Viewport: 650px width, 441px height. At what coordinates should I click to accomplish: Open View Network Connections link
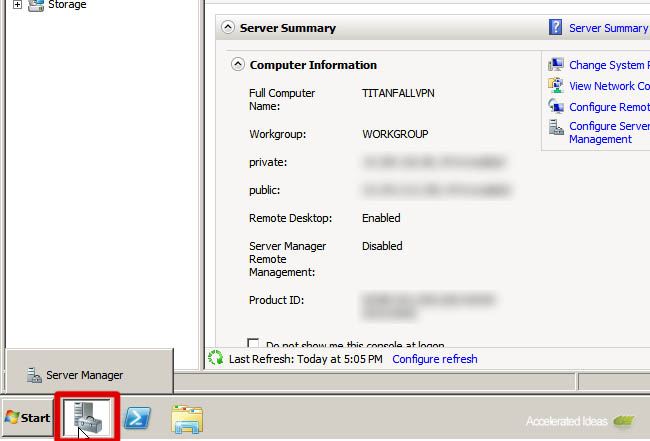tap(609, 86)
